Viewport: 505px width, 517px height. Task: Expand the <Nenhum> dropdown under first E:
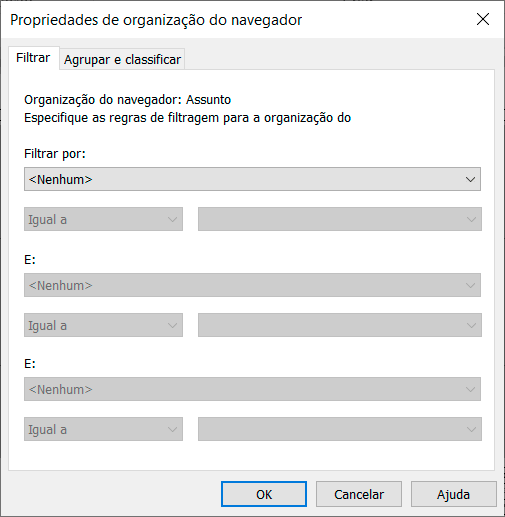[x=252, y=285]
